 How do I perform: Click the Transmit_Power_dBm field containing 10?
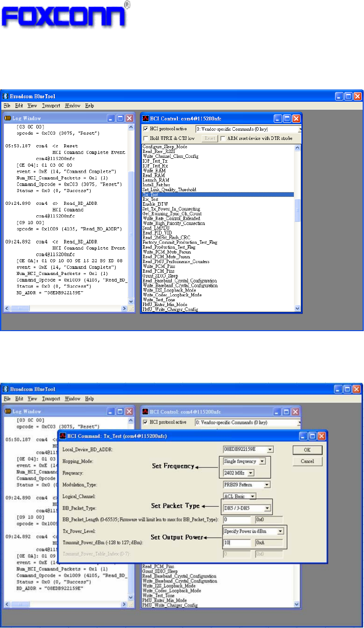click(238, 543)
